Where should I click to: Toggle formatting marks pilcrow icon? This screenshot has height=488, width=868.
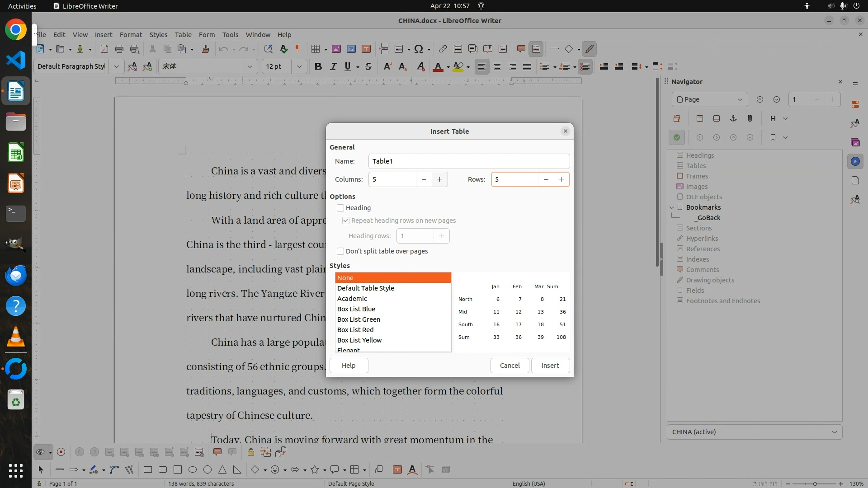point(297,49)
